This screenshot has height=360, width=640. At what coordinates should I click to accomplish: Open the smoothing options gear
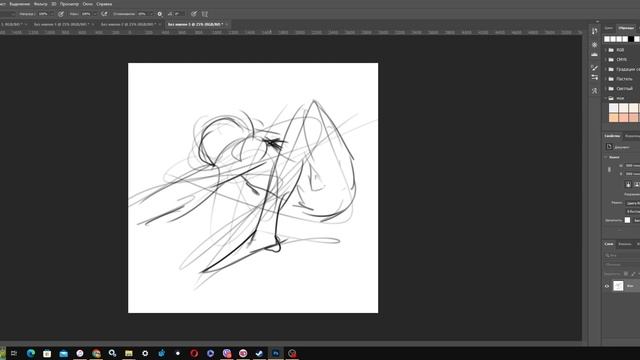click(x=160, y=14)
